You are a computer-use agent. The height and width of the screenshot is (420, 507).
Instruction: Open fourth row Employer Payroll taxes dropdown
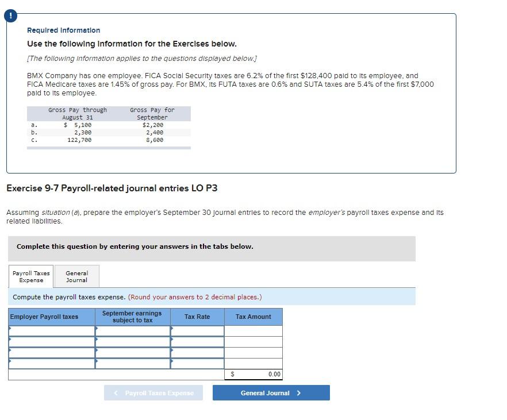52,364
